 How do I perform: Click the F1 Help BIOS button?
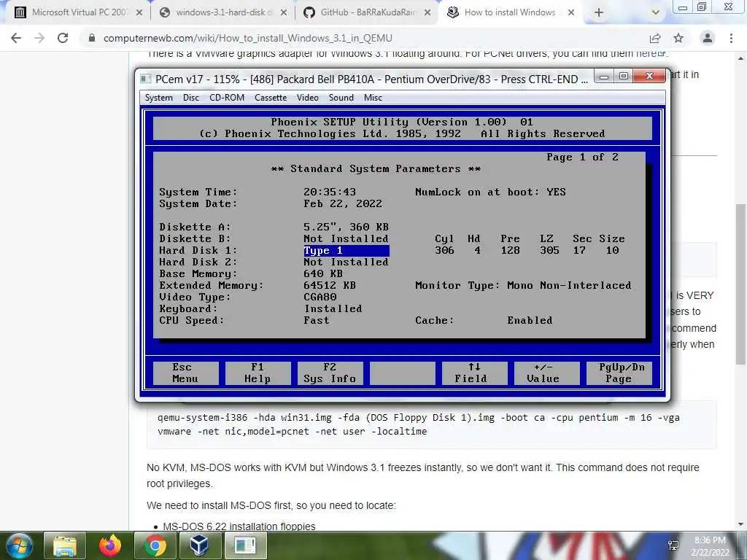(x=258, y=373)
